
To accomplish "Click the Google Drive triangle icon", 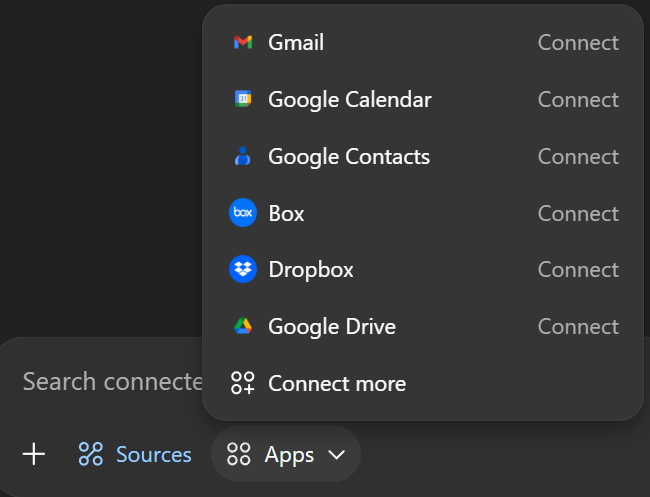I will pos(243,326).
